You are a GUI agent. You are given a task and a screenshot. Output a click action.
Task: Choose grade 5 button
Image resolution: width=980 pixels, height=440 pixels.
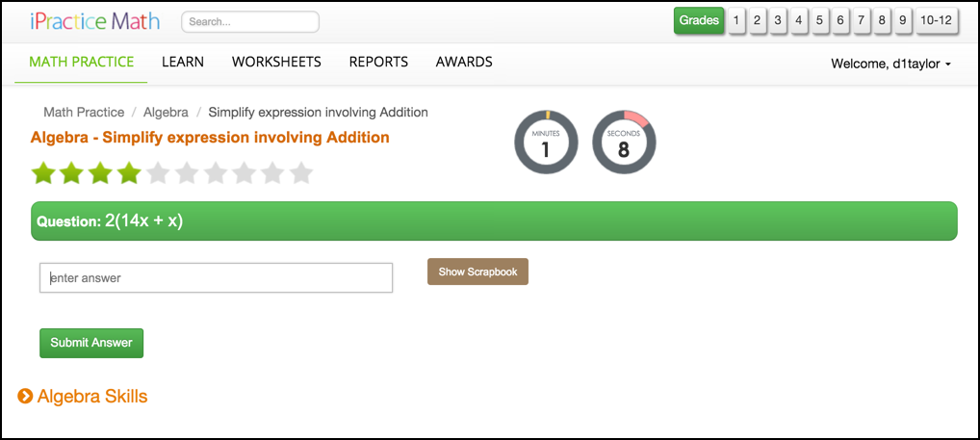point(819,20)
